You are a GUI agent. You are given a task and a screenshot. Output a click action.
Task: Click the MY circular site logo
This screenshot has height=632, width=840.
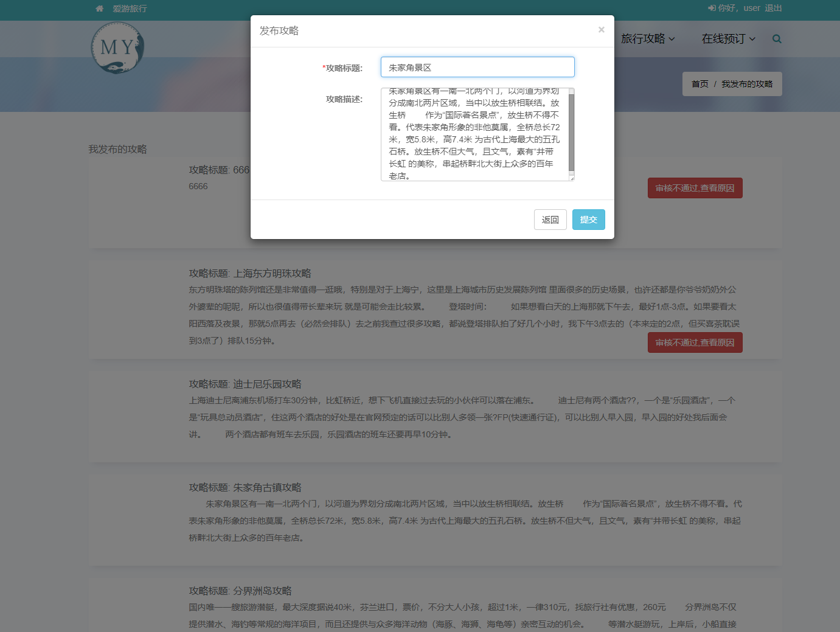(x=117, y=47)
